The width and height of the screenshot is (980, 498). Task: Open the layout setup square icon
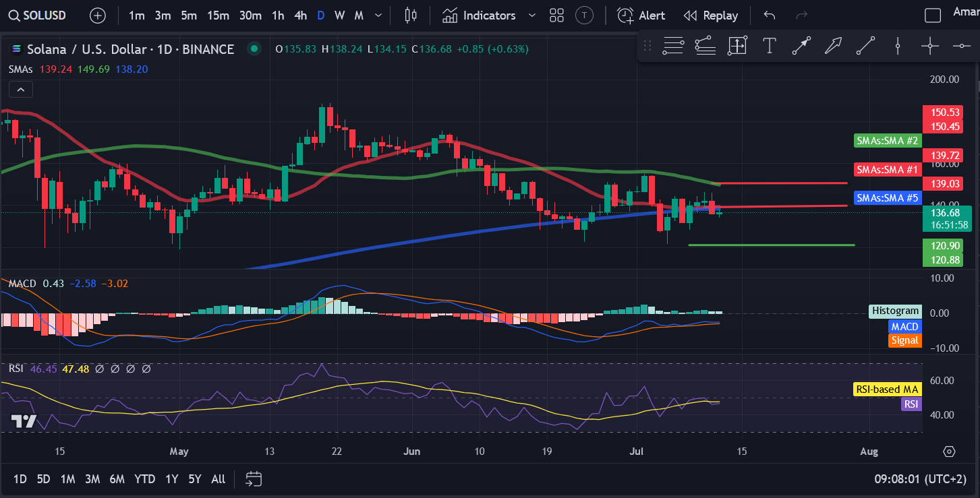pos(932,15)
